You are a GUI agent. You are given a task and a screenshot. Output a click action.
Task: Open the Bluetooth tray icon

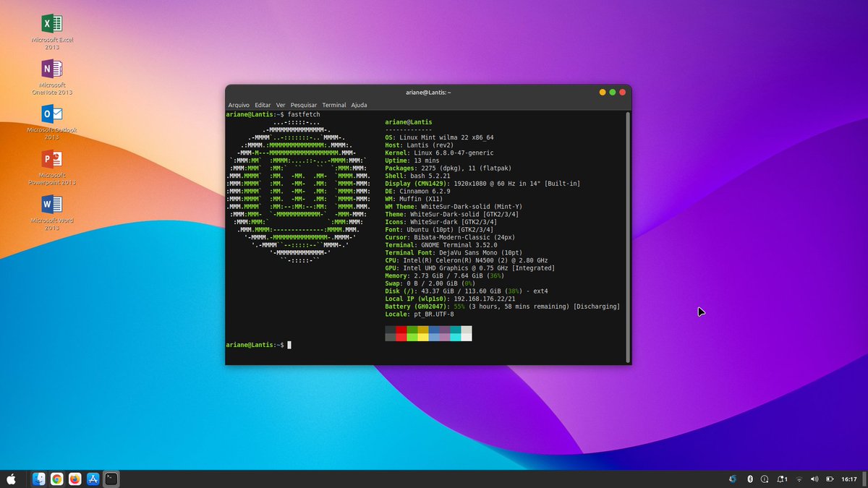(750, 479)
